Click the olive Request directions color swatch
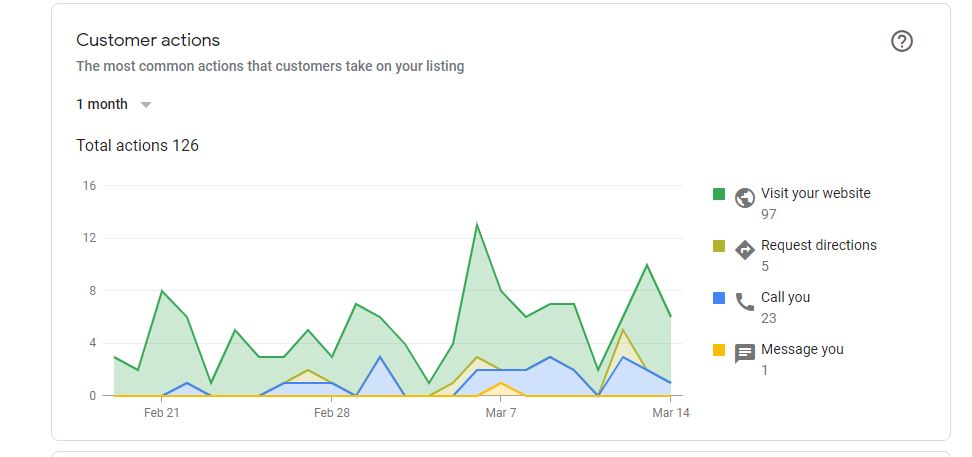The image size is (972, 457). point(719,246)
